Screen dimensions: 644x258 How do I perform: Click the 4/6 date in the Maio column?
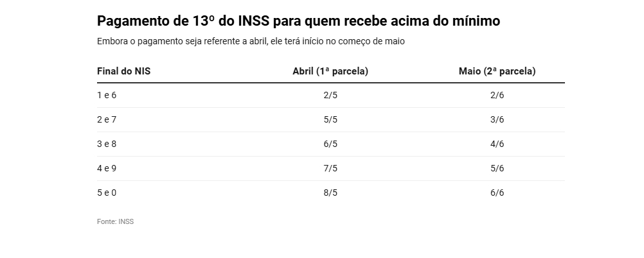pos(497,144)
